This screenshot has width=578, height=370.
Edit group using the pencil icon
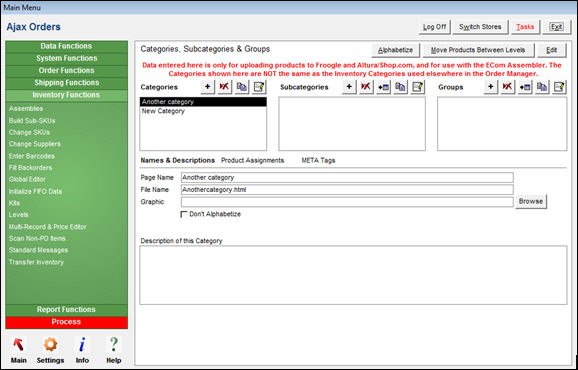click(559, 87)
